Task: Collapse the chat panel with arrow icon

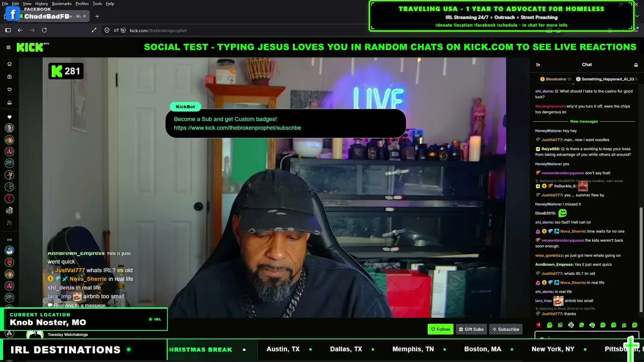Action: click(538, 64)
